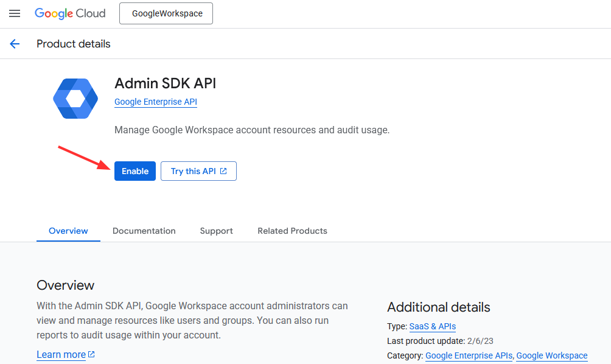Follow the Learn more link

point(61,354)
